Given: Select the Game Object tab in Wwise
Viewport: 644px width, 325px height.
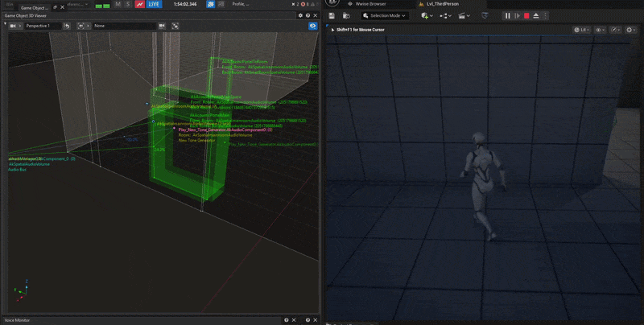Looking at the screenshot, I should (34, 7).
